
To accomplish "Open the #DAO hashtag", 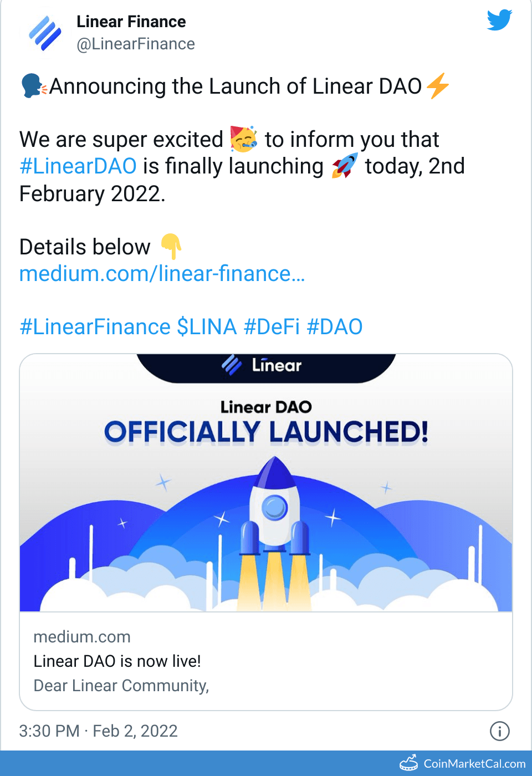I will 335,327.
